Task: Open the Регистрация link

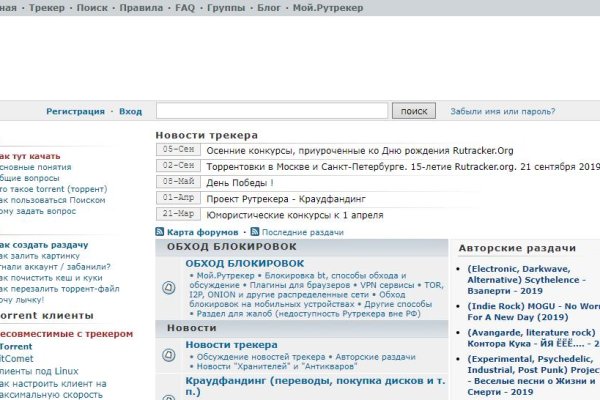Action: point(75,112)
